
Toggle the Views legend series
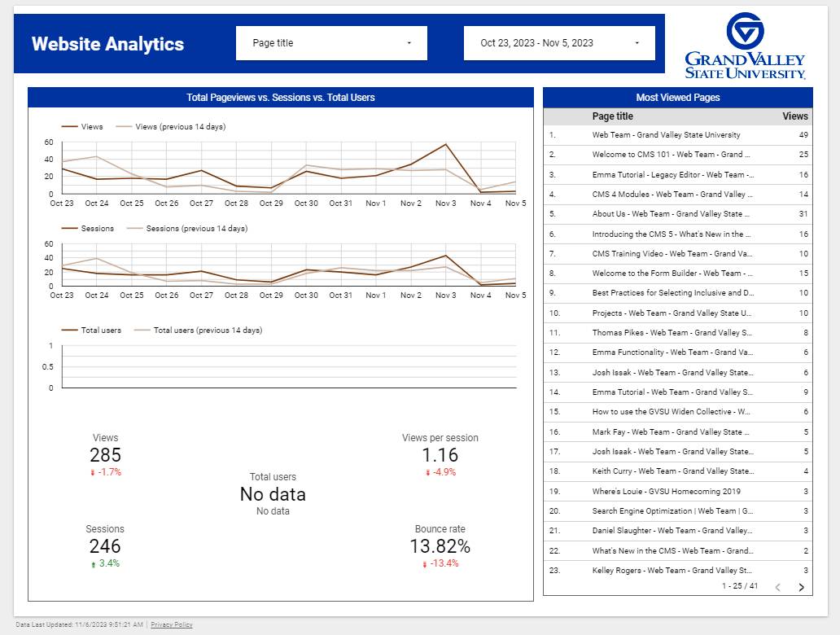coord(82,127)
